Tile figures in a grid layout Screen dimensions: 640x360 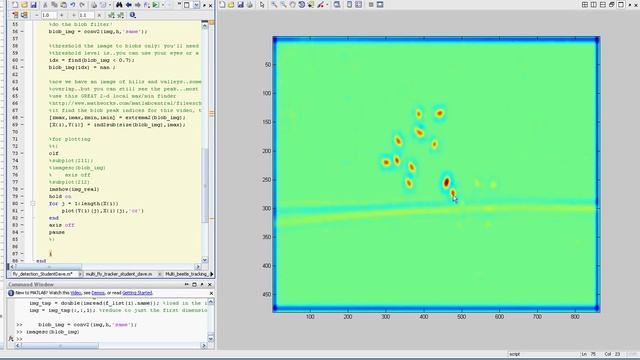(585, 4)
